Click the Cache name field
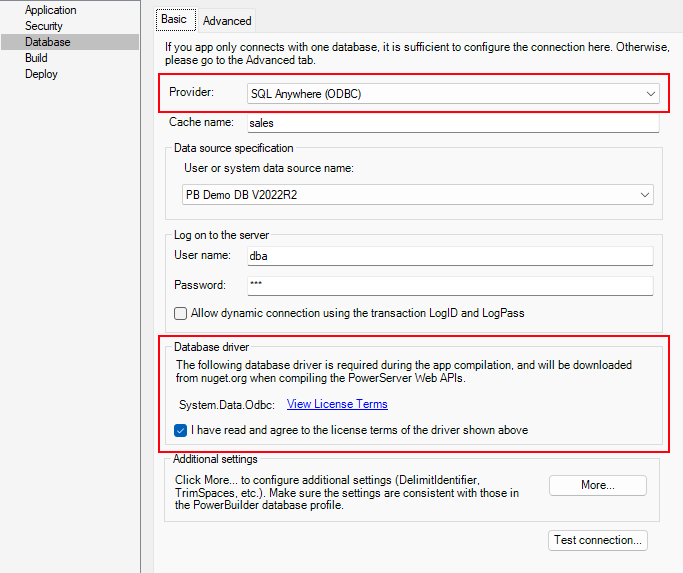 pyautogui.click(x=452, y=123)
